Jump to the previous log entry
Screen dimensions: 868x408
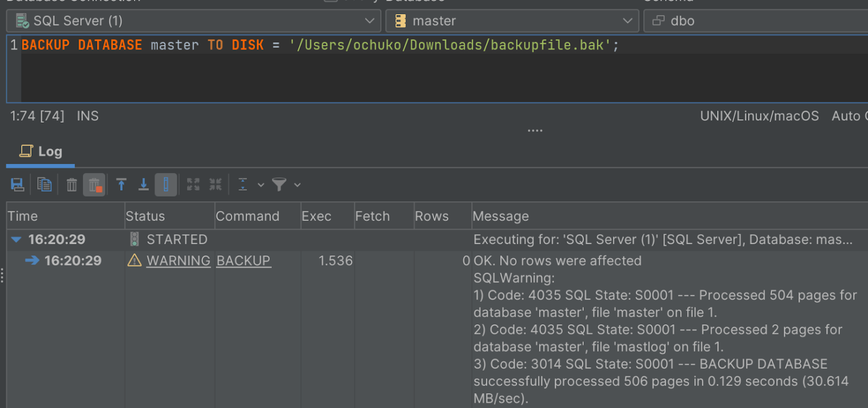(x=121, y=184)
